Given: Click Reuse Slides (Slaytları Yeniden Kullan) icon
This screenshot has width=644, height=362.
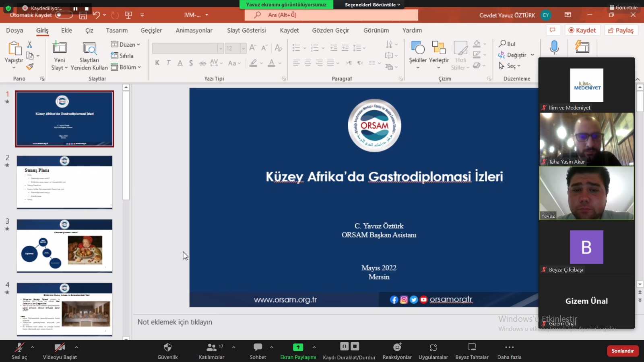Looking at the screenshot, I should click(89, 48).
